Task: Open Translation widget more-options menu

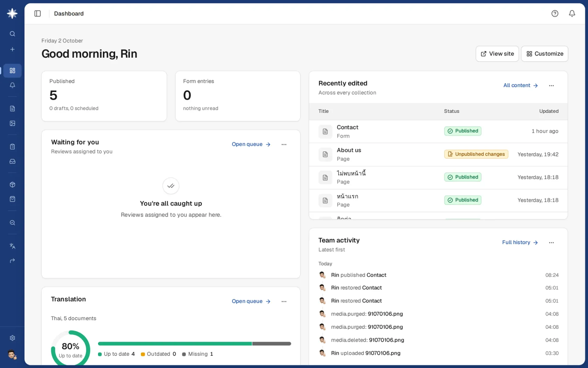Action: click(284, 301)
